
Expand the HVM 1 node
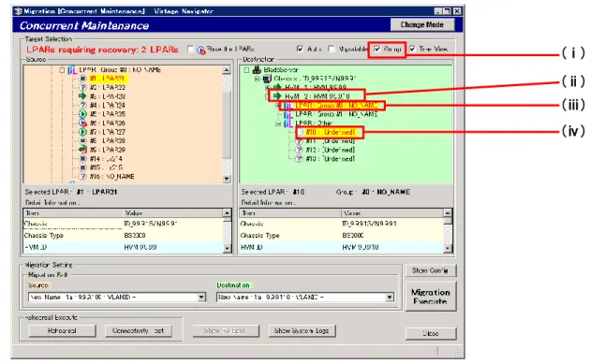point(268,87)
